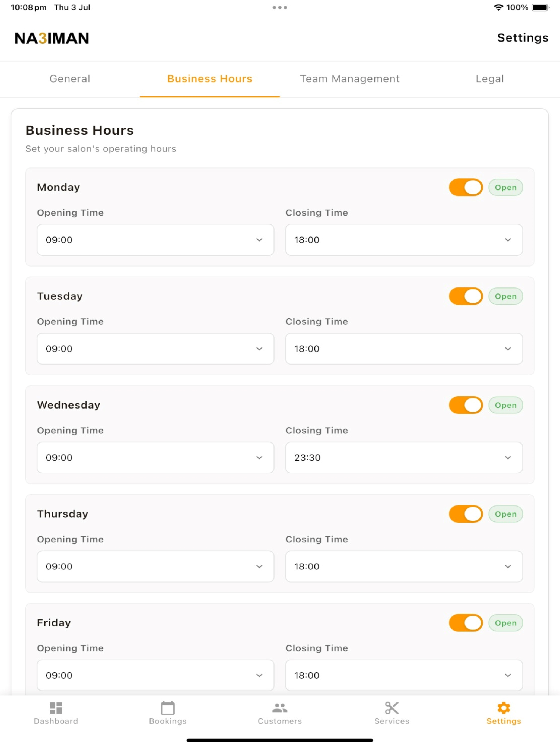
Task: Toggle Thursday open switch
Action: (466, 514)
